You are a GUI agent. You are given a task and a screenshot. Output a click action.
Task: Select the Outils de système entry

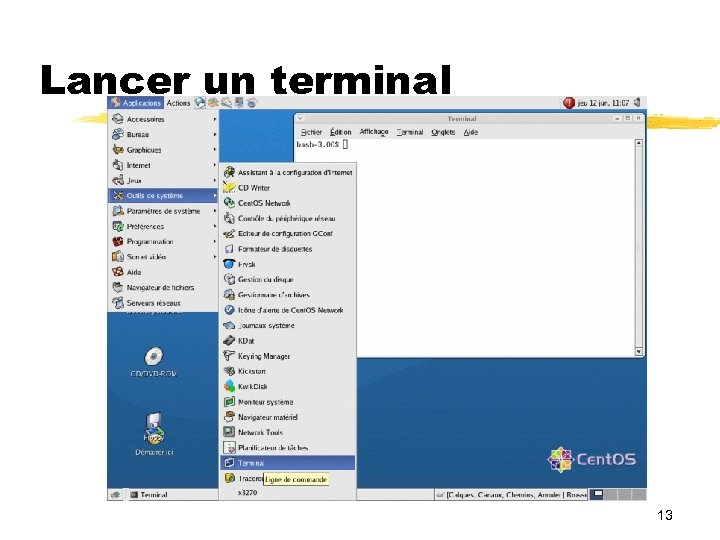point(163,196)
